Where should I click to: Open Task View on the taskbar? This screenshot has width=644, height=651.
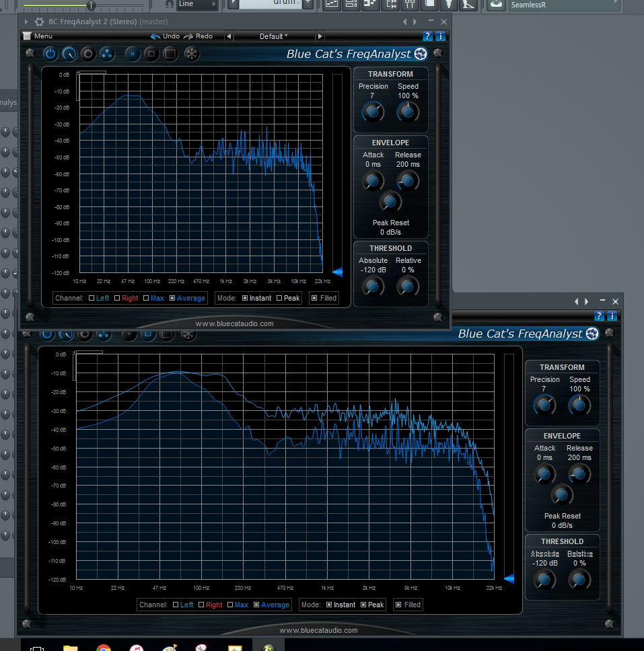point(37,648)
